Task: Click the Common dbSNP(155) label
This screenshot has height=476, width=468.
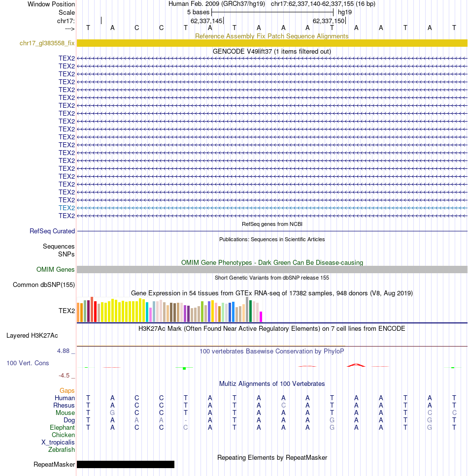Action: click(x=44, y=285)
